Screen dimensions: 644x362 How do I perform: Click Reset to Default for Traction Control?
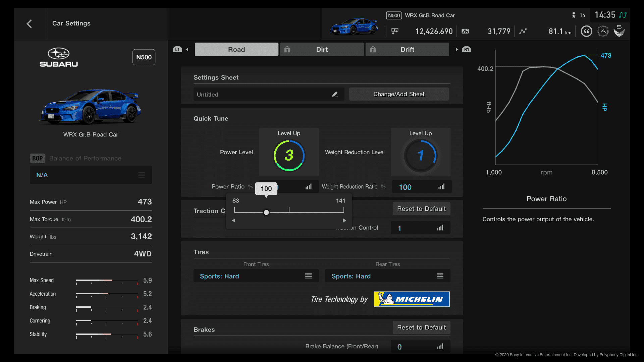coord(422,209)
